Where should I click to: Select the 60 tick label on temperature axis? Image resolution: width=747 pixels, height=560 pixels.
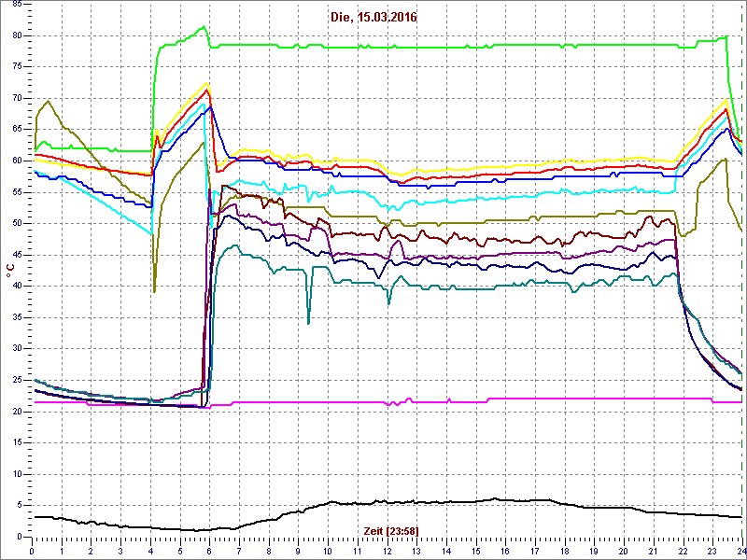pos(16,161)
